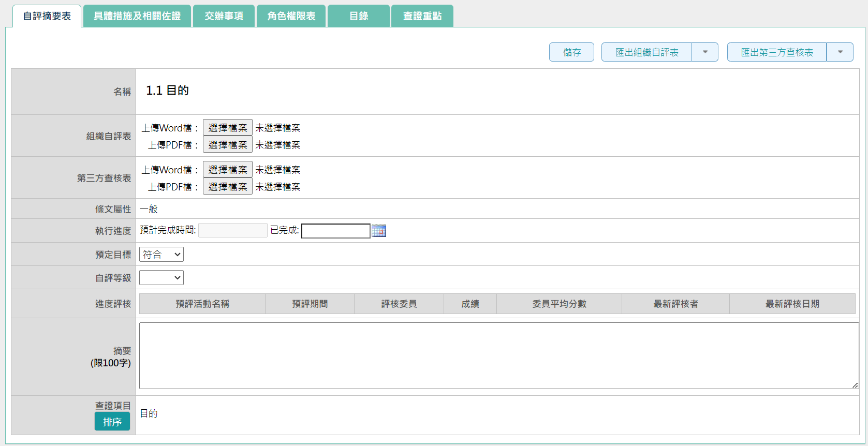Click the 已完成 date input field
Image resolution: width=868 pixels, height=446 pixels.
tap(335, 231)
